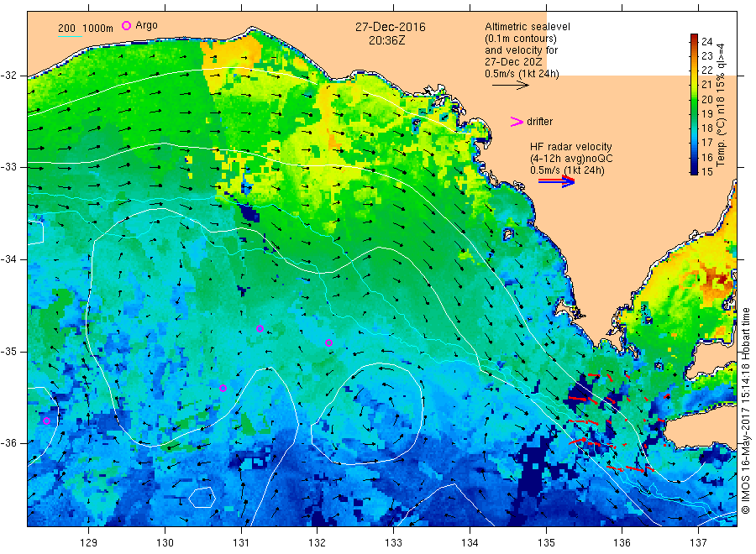
Task: Click the 200 1000m depth legend text
Action: [x=86, y=29]
